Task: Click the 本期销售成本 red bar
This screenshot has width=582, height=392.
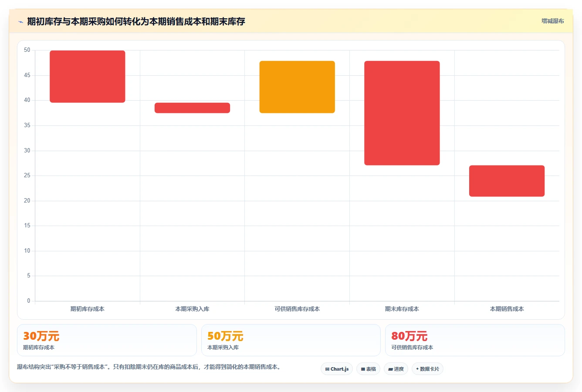Action: (x=507, y=181)
